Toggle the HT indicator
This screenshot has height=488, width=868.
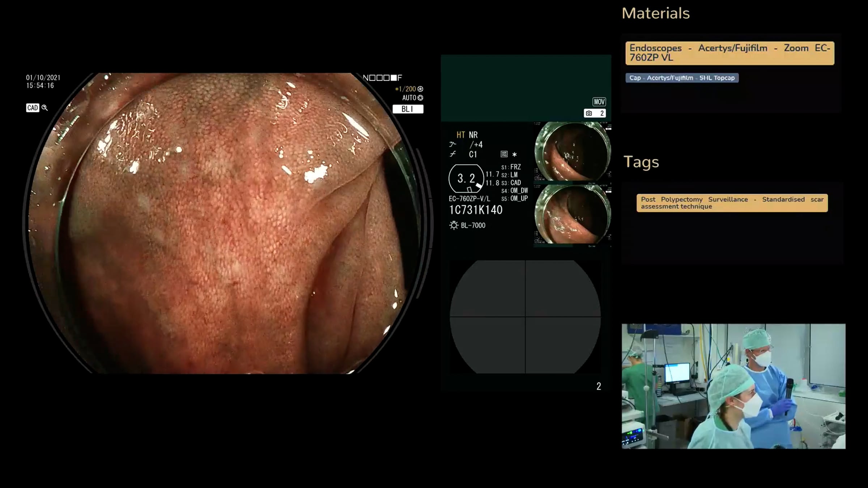(460, 135)
